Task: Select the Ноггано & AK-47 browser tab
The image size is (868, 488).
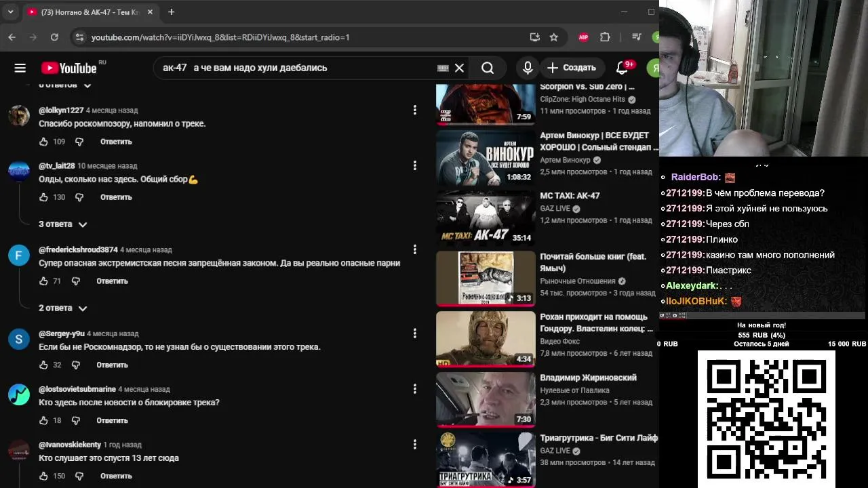Action: (x=91, y=12)
